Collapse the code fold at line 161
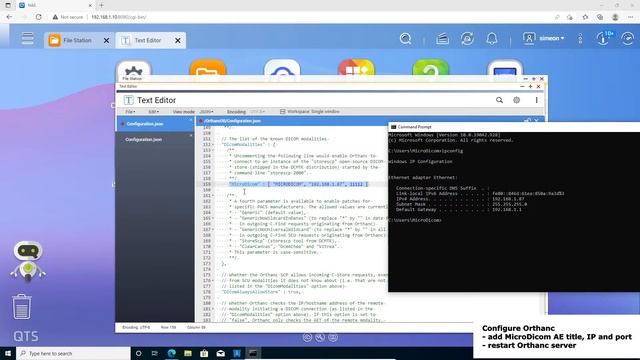The width and height of the screenshot is (640, 360). pos(213,196)
